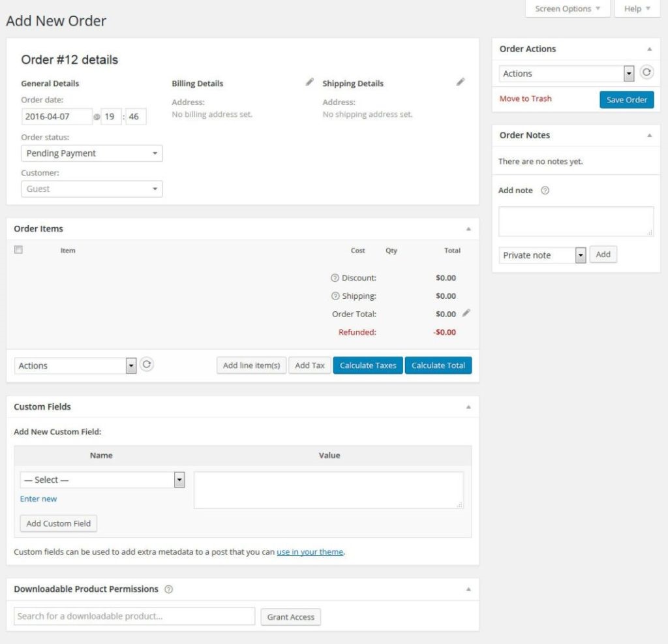Open the Help tab
Viewport: 668px width, 644px height.
(x=637, y=9)
